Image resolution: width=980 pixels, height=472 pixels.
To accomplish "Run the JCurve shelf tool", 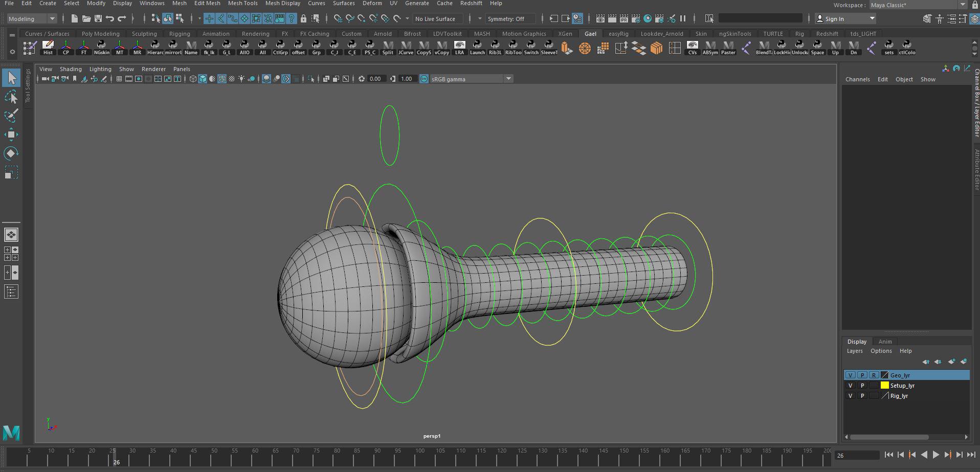I will click(x=406, y=48).
